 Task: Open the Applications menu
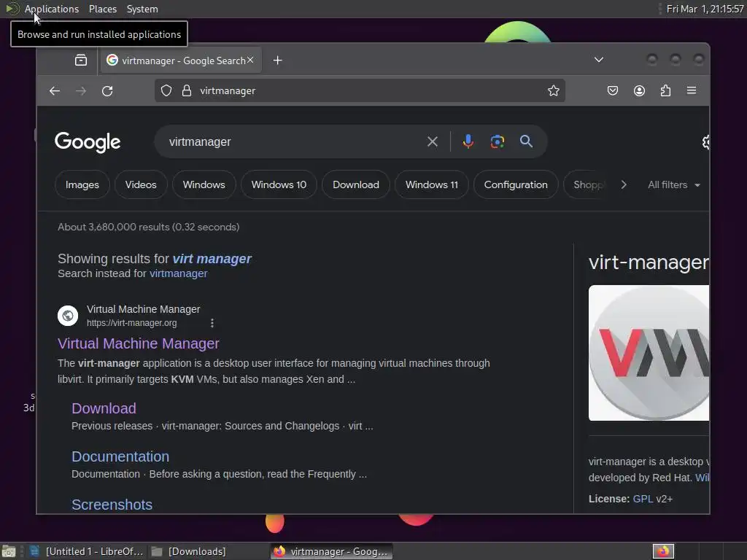pyautogui.click(x=52, y=9)
